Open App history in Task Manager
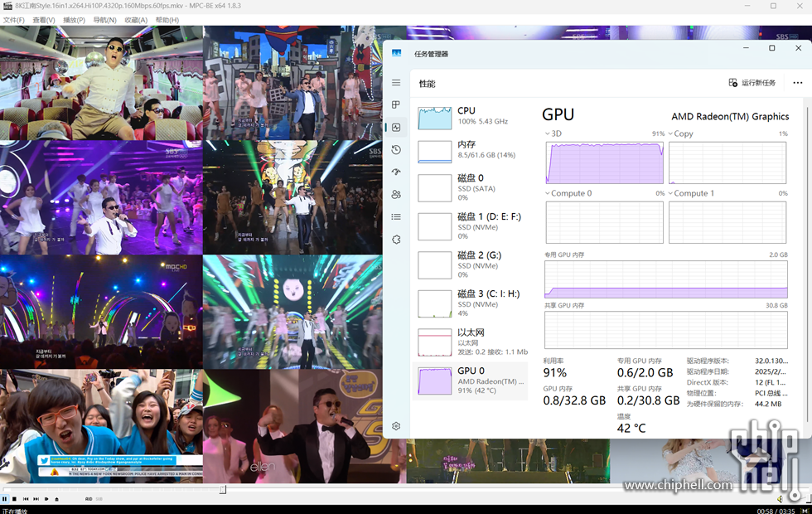Image resolution: width=812 pixels, height=514 pixels. pyautogui.click(x=396, y=150)
